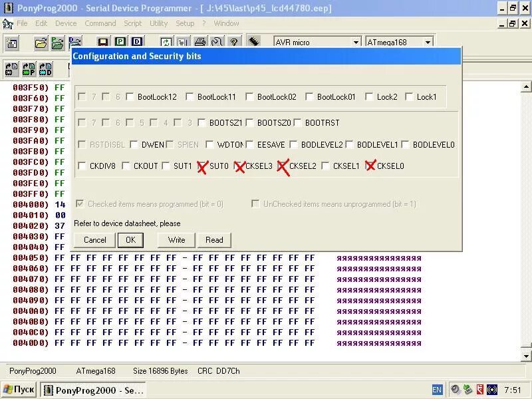Click the Safely Remove Hardware tray icon
The height and width of the screenshot is (399, 532).
click(467, 390)
